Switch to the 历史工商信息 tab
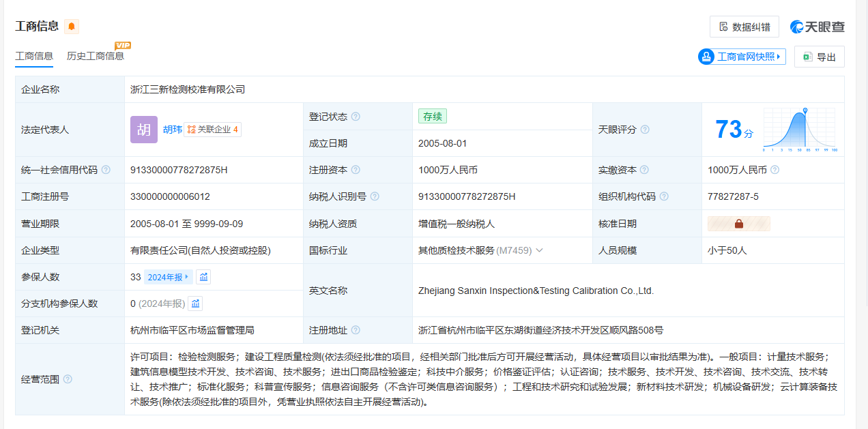 pos(96,56)
